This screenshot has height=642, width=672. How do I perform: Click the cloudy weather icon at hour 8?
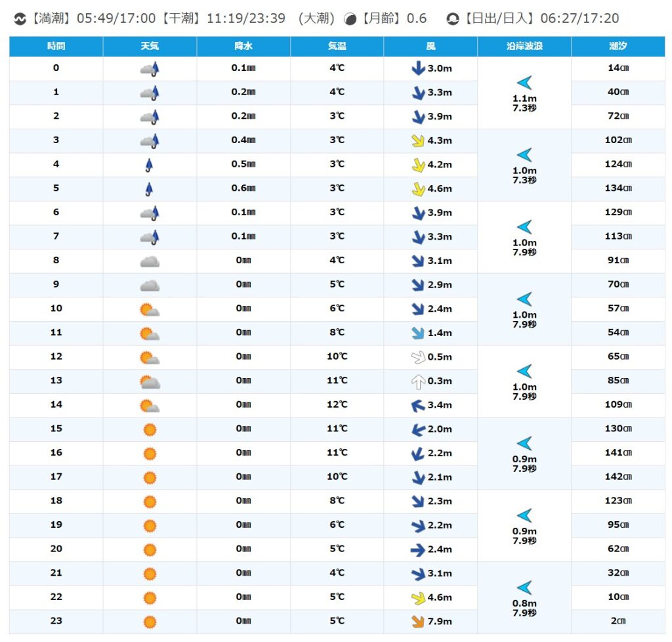(x=150, y=261)
